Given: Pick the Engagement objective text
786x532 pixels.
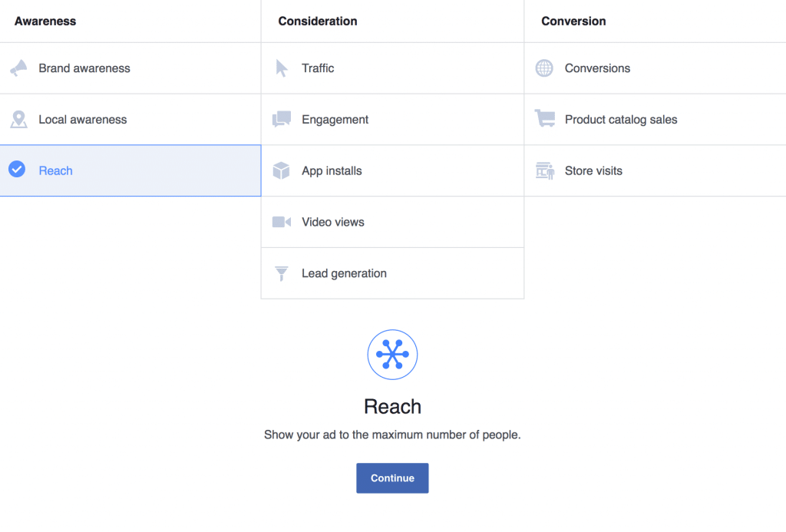Looking at the screenshot, I should pos(335,119).
